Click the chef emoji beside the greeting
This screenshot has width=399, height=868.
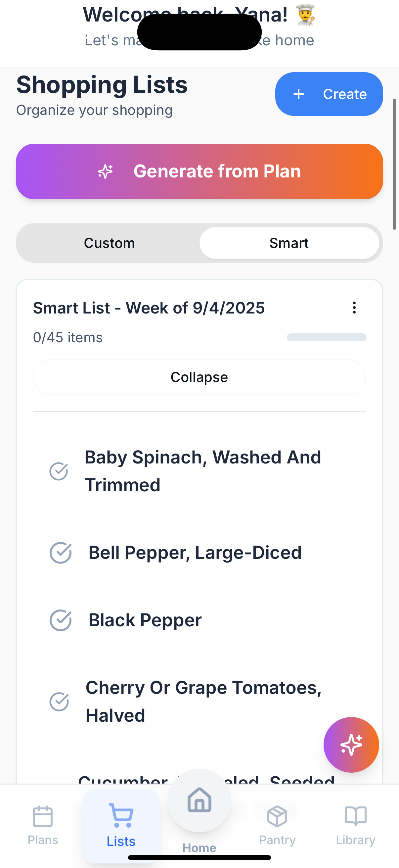306,15
